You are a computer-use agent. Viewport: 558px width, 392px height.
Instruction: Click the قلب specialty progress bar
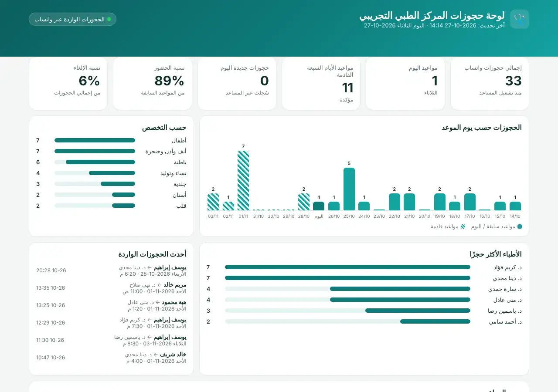click(95, 206)
